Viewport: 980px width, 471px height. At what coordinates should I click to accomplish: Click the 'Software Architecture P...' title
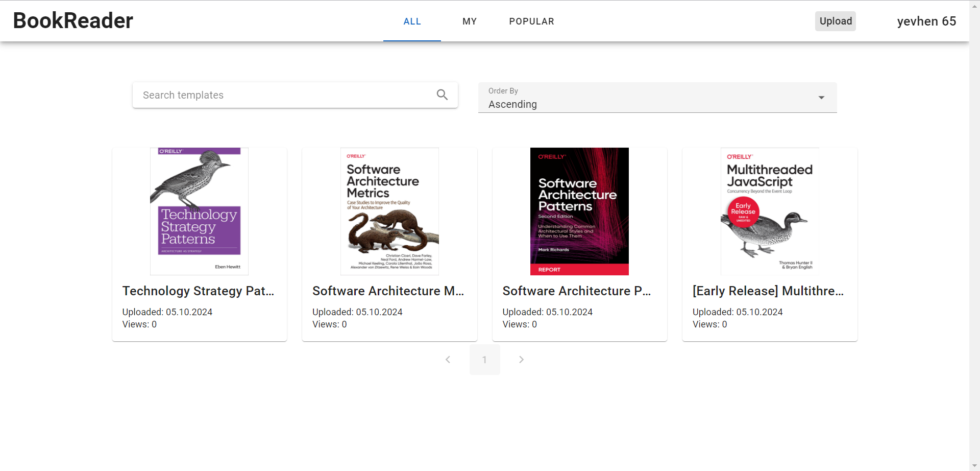tap(577, 291)
